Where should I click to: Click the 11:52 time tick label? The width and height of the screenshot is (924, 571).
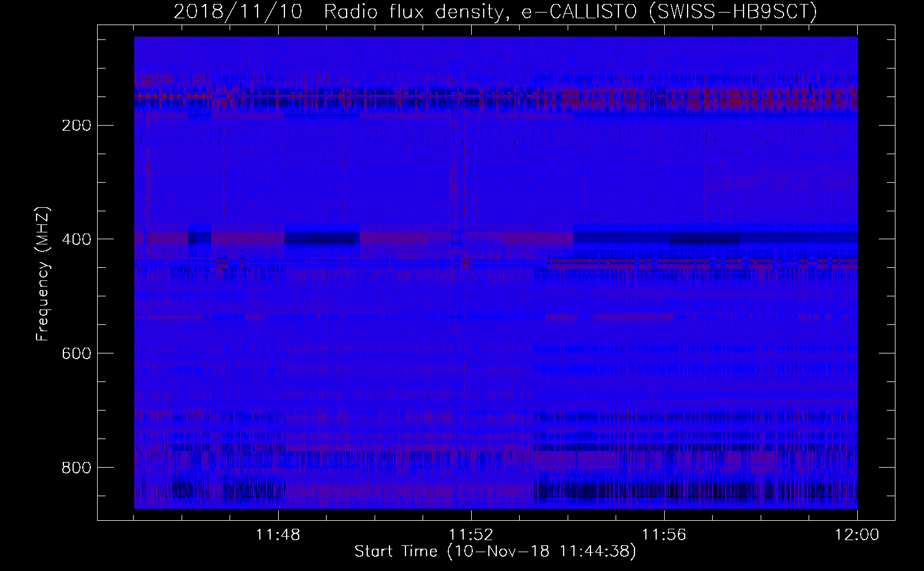click(x=471, y=536)
